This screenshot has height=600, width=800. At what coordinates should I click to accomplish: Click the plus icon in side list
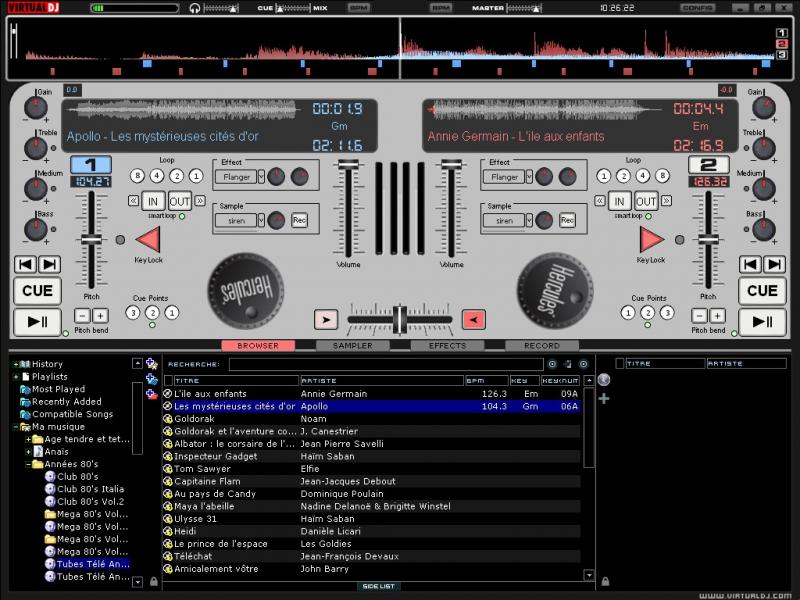tap(604, 398)
